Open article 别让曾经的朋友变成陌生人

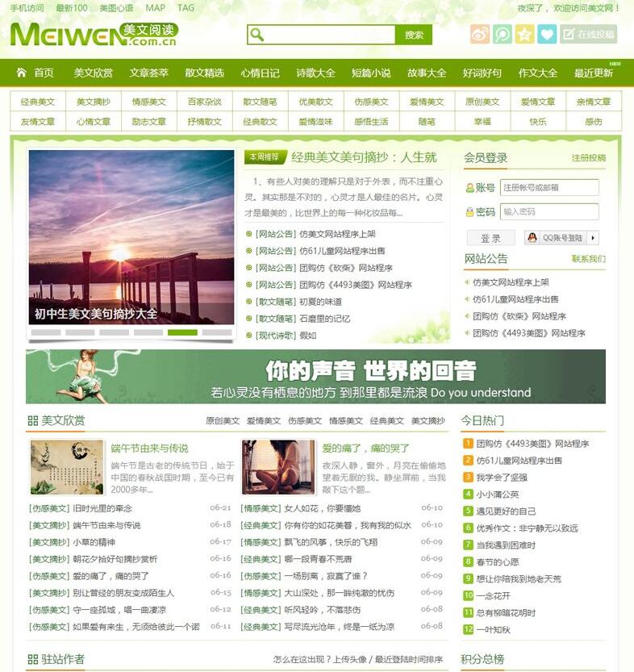point(123,593)
